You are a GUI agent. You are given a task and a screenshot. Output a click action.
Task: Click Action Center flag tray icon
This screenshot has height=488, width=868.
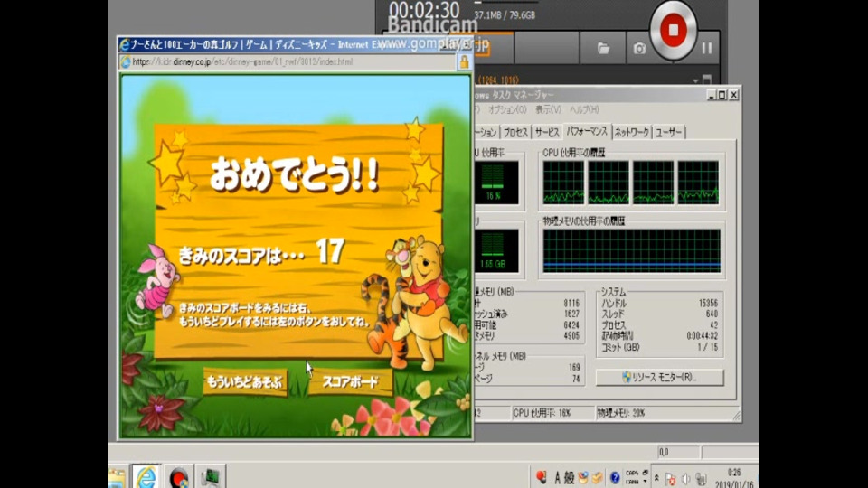tap(670, 479)
